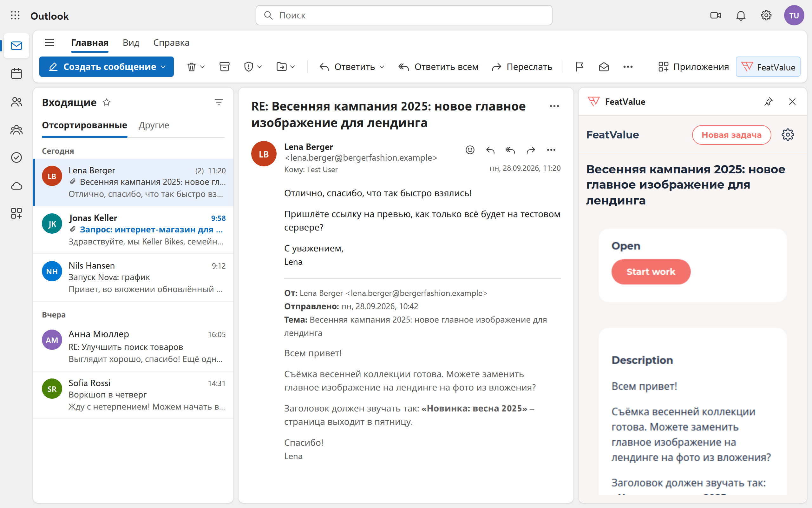Archive the selected message
Screen dimensions: 812x508
click(x=225, y=67)
